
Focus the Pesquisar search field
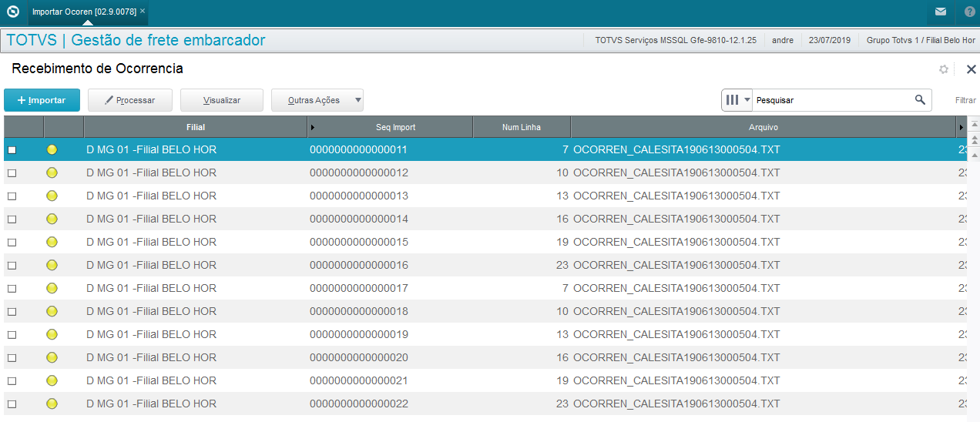pyautogui.click(x=832, y=100)
